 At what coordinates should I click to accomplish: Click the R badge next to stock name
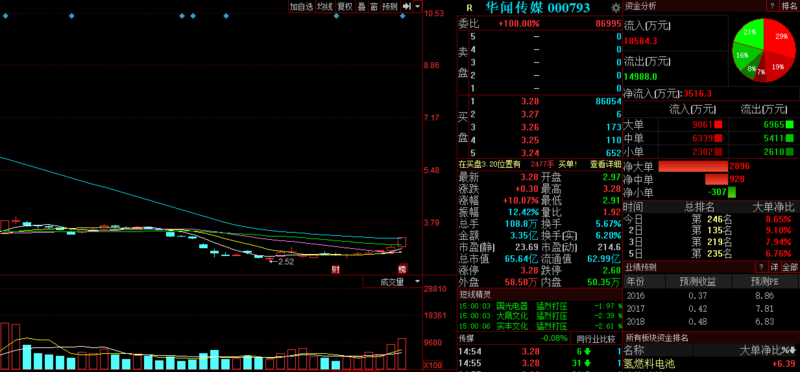click(x=469, y=8)
